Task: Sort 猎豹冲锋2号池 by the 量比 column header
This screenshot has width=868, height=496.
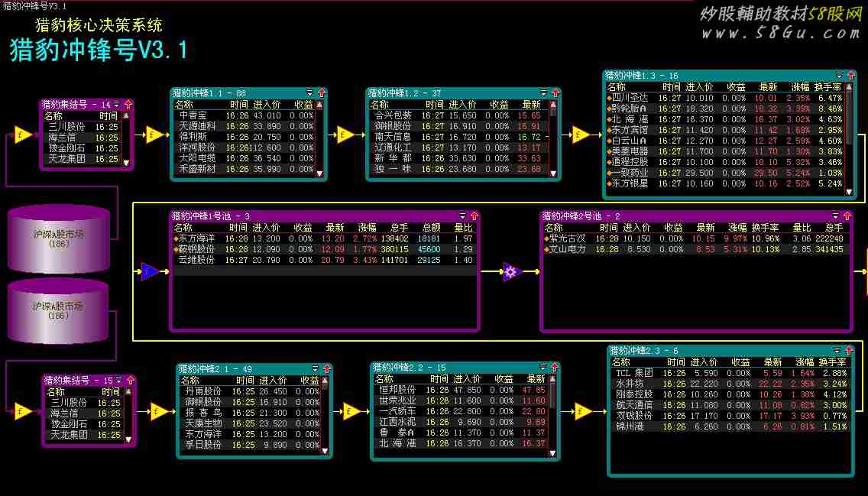Action: (802, 228)
